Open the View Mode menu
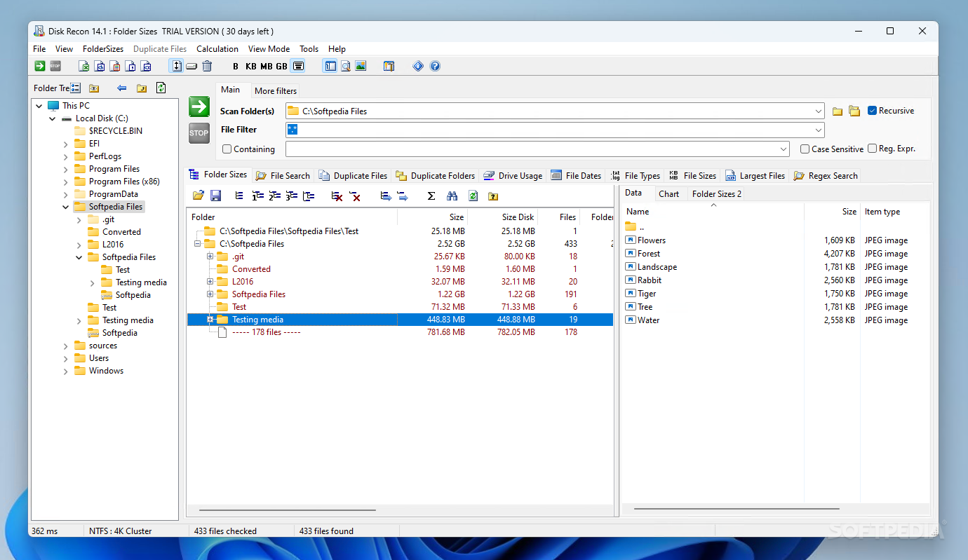The image size is (968, 560). tap(269, 49)
